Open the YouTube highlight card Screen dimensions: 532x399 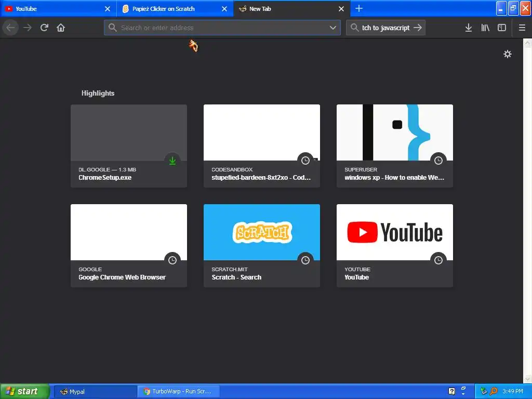coord(395,246)
